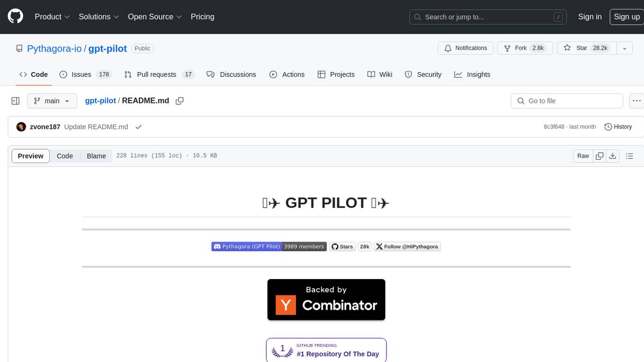Viewport: 644px width, 362px height.
Task: Open the #1 Repository Of The Day badge
Action: click(x=326, y=350)
